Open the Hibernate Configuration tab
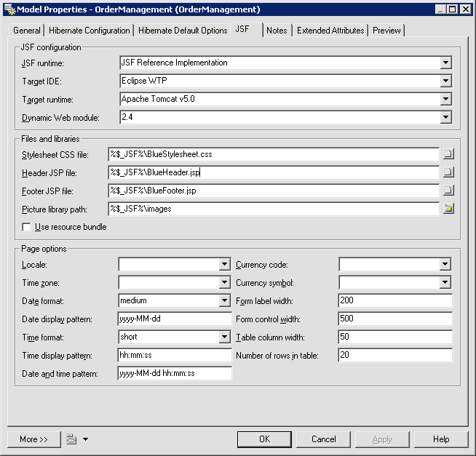Image resolution: width=476 pixels, height=456 pixels. [x=90, y=31]
